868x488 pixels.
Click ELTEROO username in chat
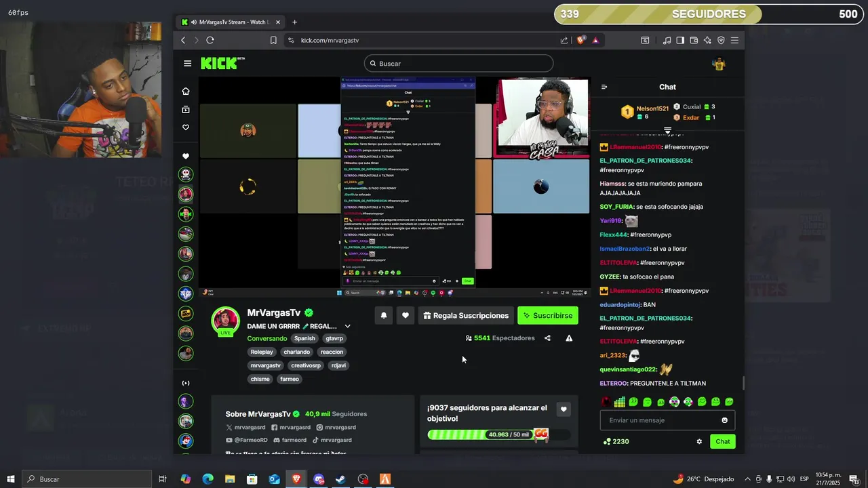tap(614, 383)
